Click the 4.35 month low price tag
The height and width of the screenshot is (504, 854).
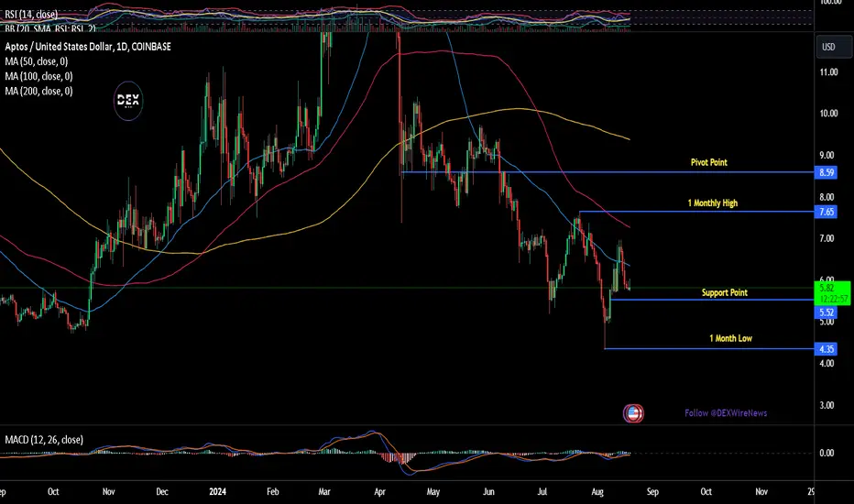tap(826, 349)
